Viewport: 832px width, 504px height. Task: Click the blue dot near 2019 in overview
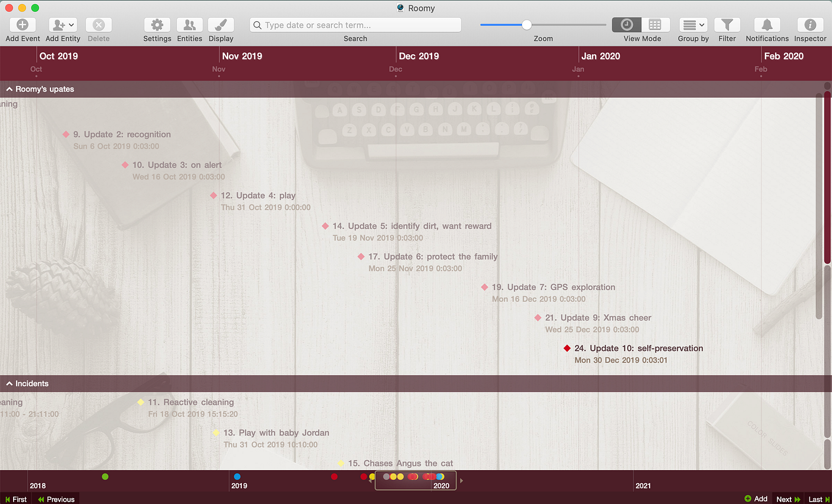pos(237,477)
